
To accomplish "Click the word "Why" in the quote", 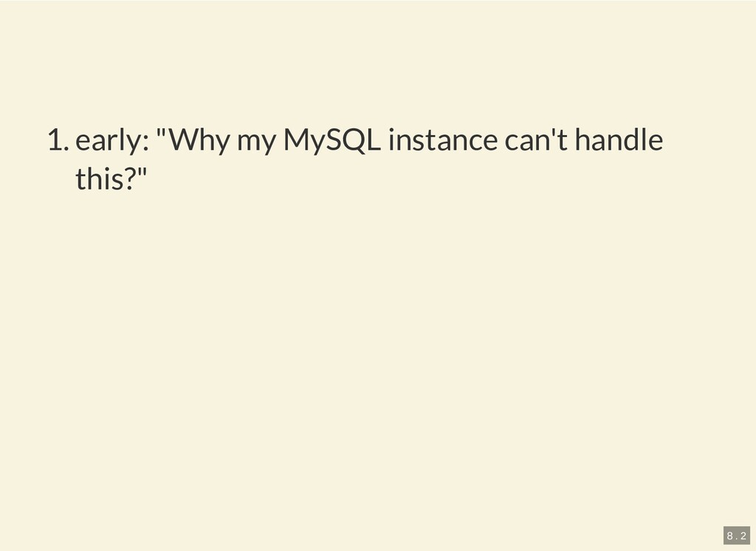I will click(199, 140).
